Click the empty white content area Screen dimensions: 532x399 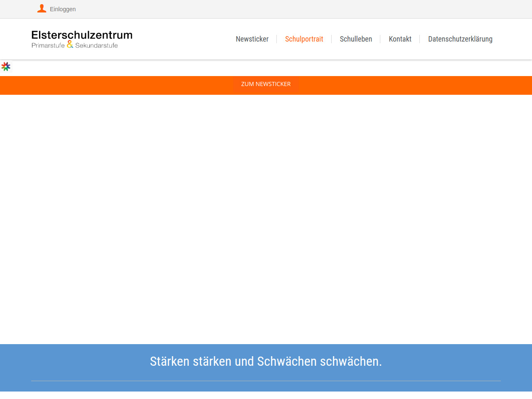coord(266,216)
